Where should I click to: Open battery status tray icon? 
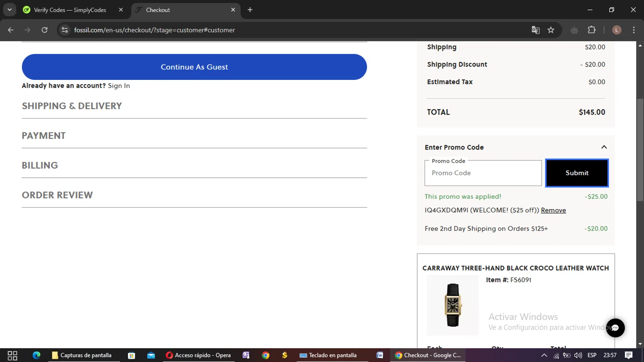(567, 356)
